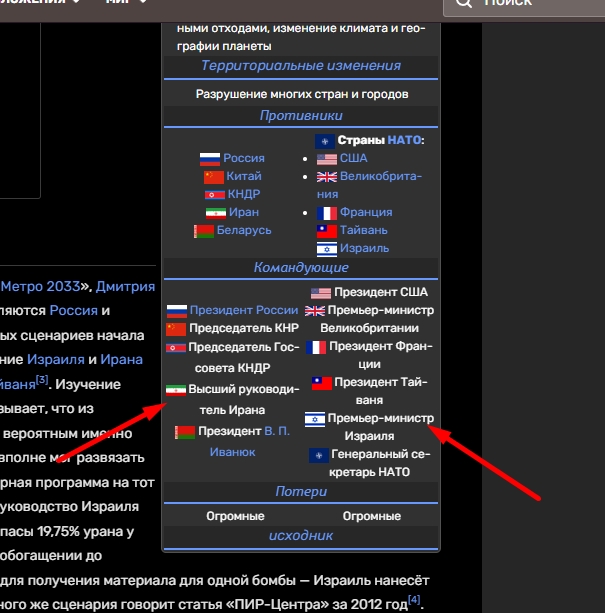Viewport: 605px width, 613px height.
Task: Open footnote reference [4]
Action: click(414, 599)
